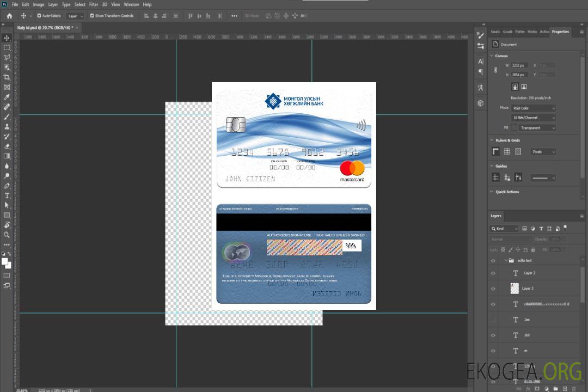Screen dimensions: 588x392
Task: Click the canvas width W field
Action: coord(519,65)
